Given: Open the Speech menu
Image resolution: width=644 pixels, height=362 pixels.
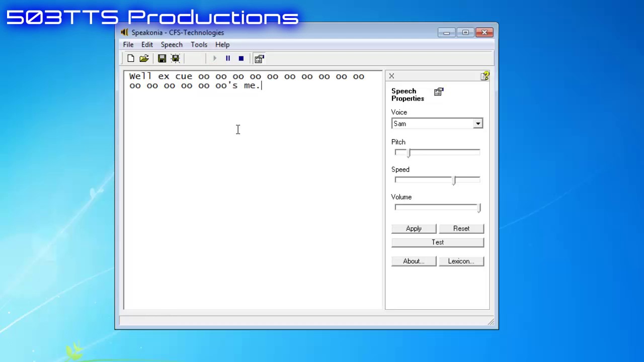Looking at the screenshot, I should pyautogui.click(x=172, y=44).
